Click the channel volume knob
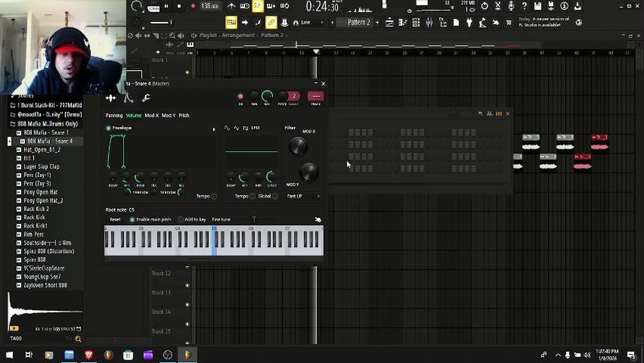Screen dimensions: 644x363 click(268, 96)
